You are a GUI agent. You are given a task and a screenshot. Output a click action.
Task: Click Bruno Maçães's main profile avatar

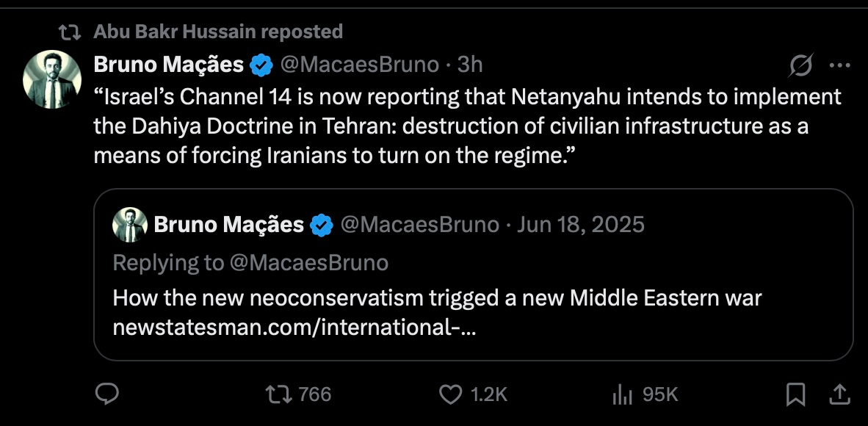click(x=52, y=80)
